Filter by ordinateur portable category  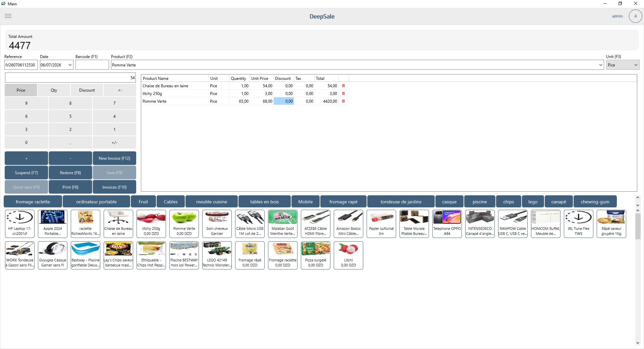click(x=96, y=202)
